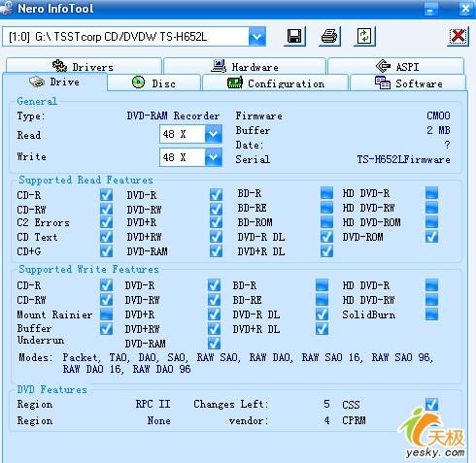Click the Print icon in toolbar
Screen dimensions: 476x463
[x=329, y=36]
